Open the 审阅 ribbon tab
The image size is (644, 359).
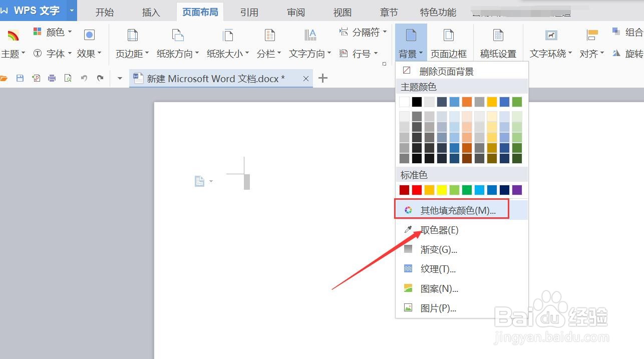click(x=295, y=12)
